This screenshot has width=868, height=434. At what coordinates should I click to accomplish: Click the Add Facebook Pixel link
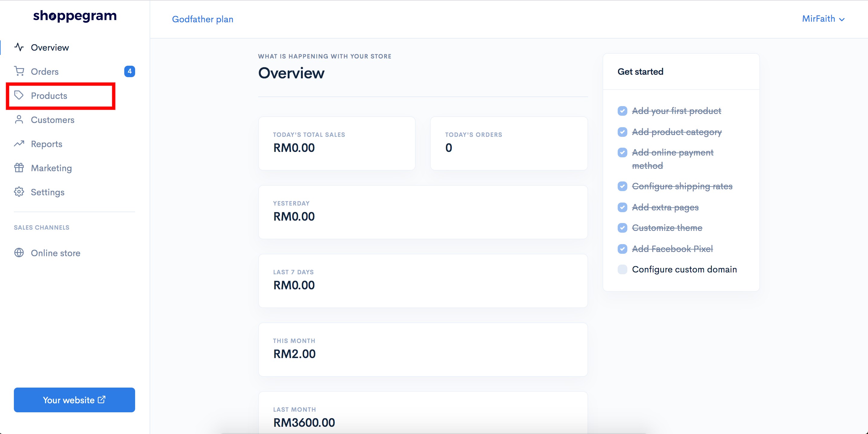672,249
